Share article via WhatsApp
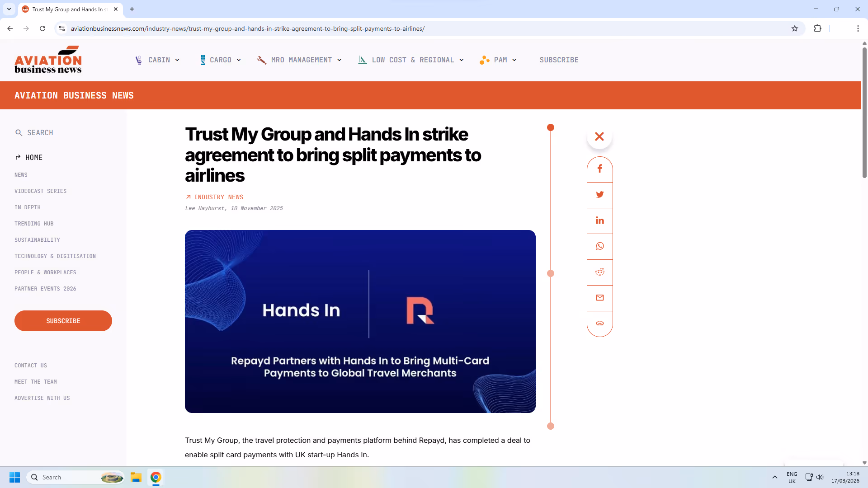The image size is (868, 488). 599,246
